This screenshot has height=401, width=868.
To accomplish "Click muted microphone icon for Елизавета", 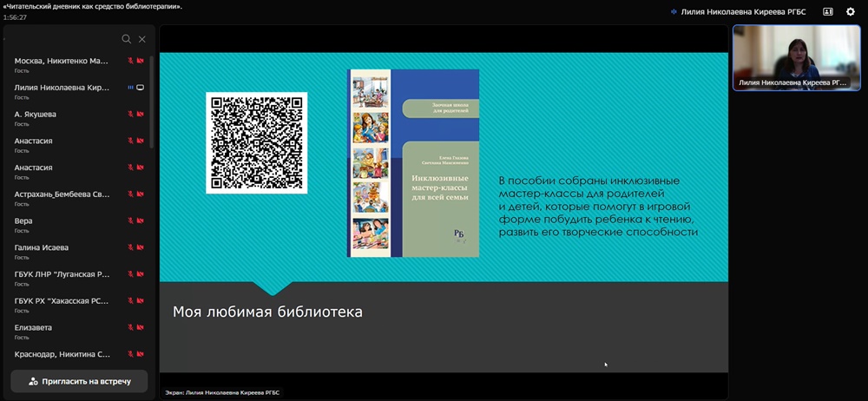I will pos(131,327).
